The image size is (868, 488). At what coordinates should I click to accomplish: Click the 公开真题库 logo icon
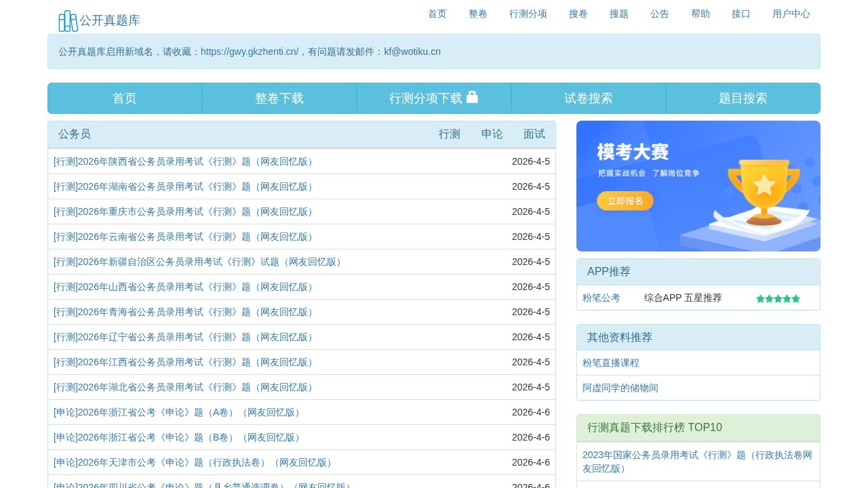tap(68, 21)
